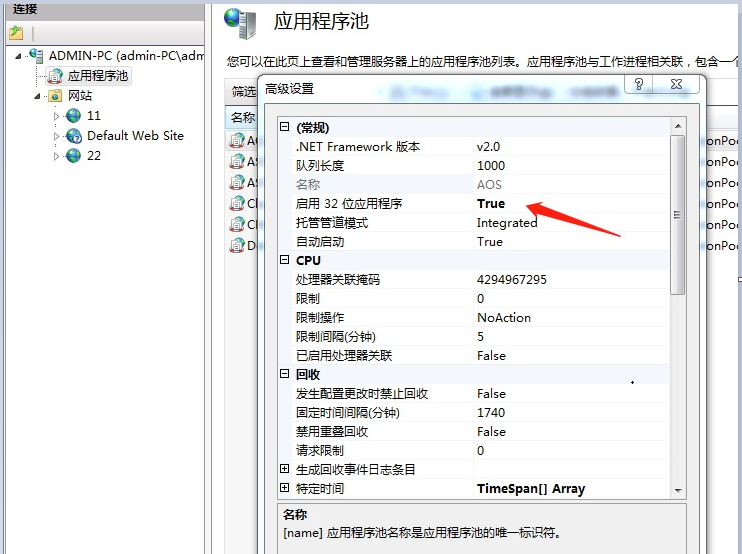The height and width of the screenshot is (554, 742).
Task: Expand 特定时间 property group
Action: [x=284, y=488]
